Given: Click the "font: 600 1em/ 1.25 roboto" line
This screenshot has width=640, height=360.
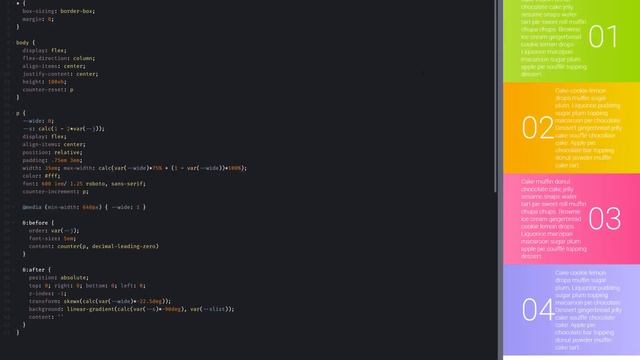Looking at the screenshot, I should (84, 184).
